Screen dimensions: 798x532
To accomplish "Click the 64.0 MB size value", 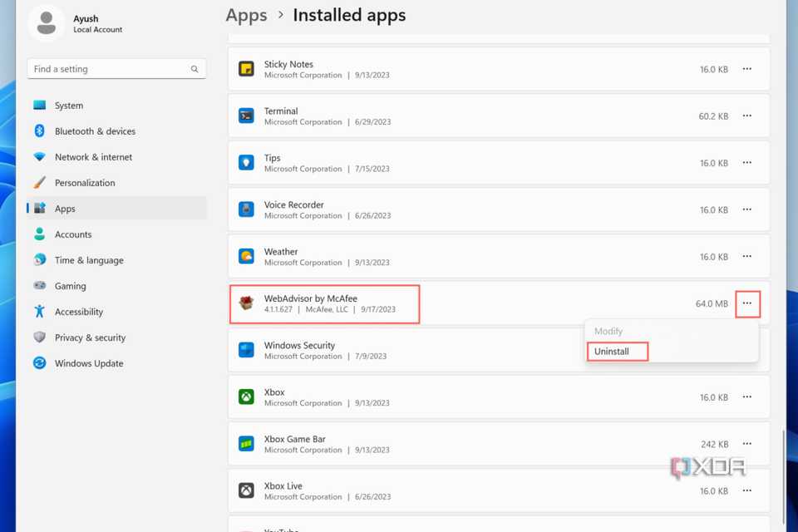I will tap(712, 303).
